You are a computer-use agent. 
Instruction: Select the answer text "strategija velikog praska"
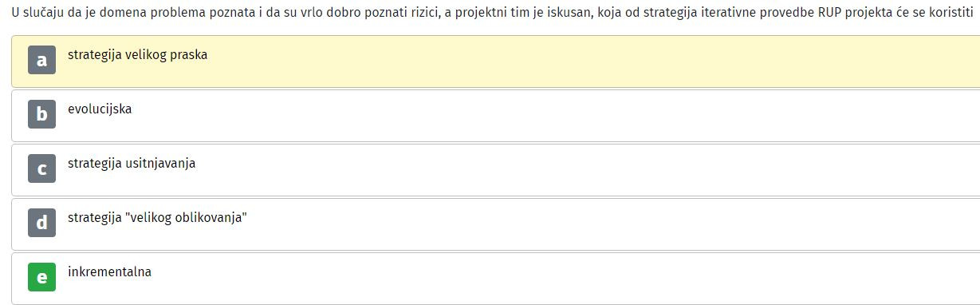click(137, 56)
